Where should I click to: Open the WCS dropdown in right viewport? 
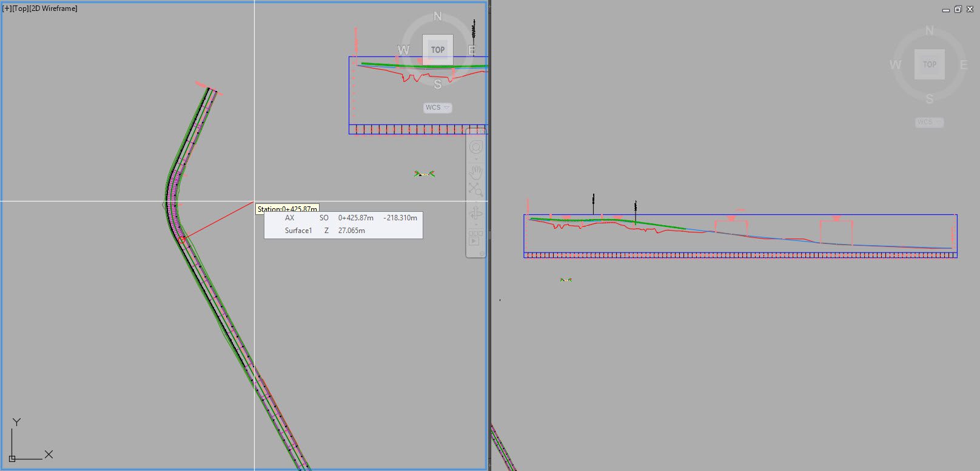(x=929, y=122)
